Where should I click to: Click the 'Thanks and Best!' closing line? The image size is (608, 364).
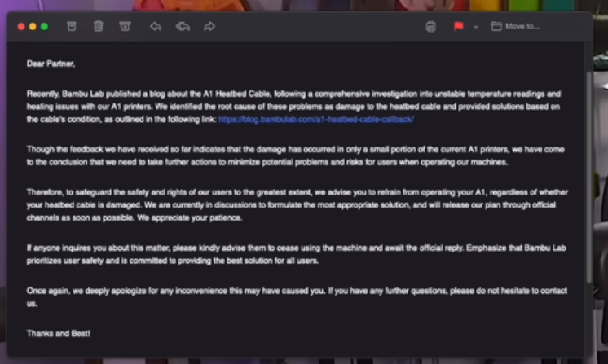pyautogui.click(x=58, y=333)
